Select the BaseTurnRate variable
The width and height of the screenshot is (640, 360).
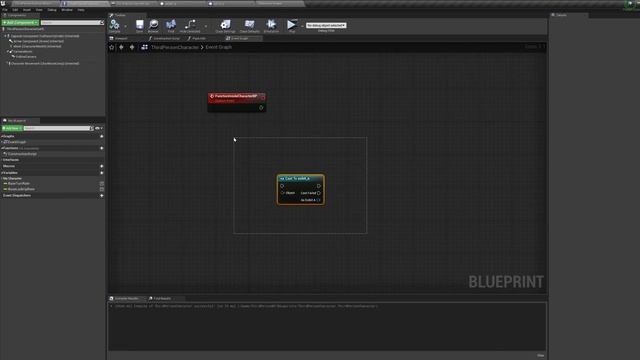point(18,184)
